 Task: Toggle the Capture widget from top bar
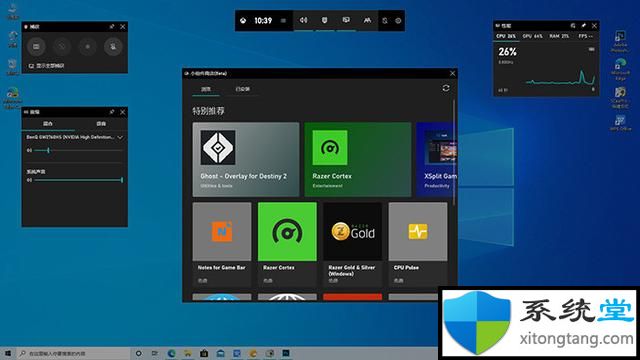coord(324,20)
